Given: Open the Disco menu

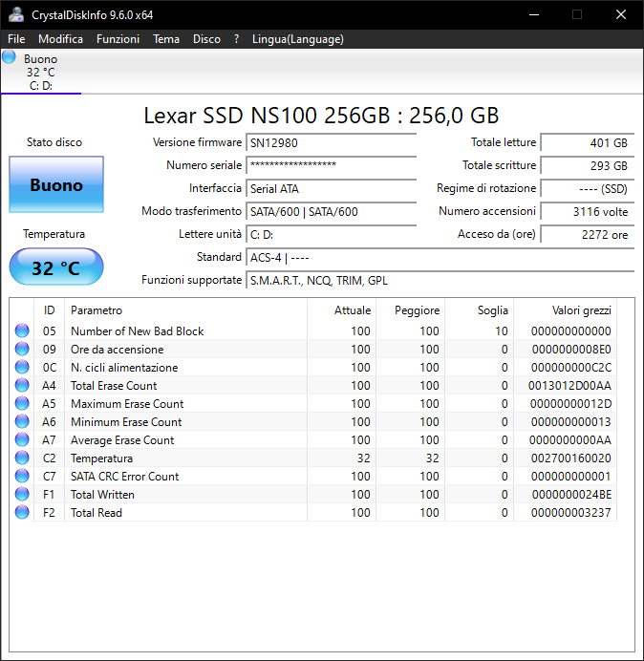Looking at the screenshot, I should point(206,39).
